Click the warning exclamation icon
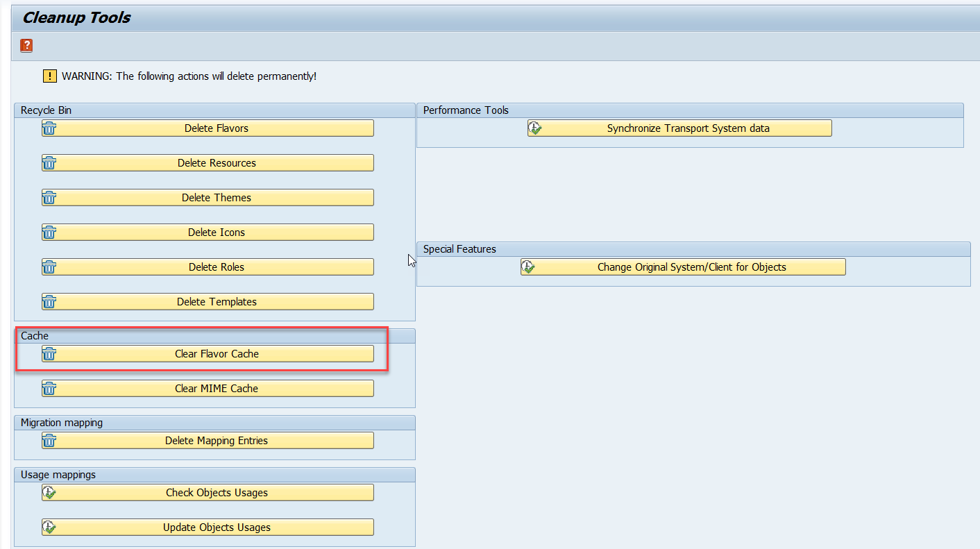This screenshot has height=549, width=980. click(49, 76)
